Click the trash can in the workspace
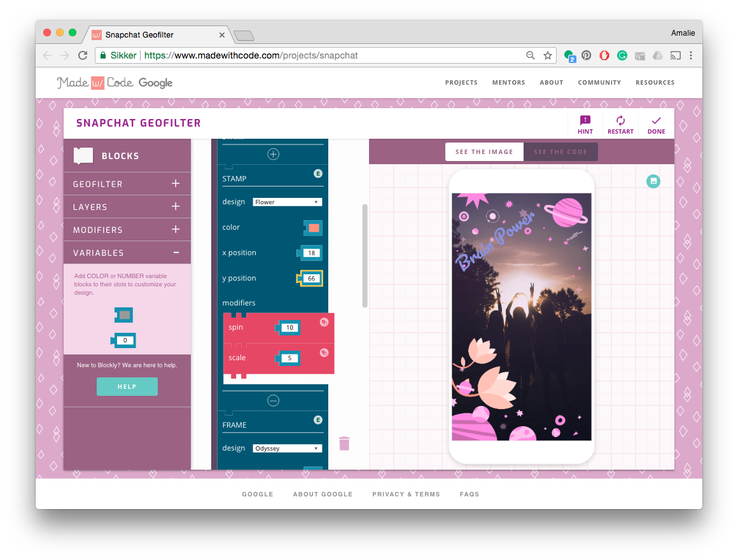The height and width of the screenshot is (560, 738). (x=345, y=444)
